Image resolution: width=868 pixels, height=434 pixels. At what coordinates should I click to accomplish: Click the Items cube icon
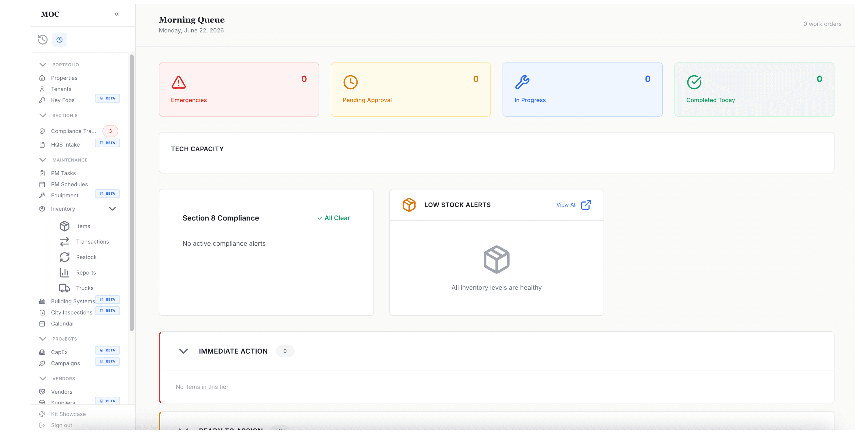click(64, 226)
